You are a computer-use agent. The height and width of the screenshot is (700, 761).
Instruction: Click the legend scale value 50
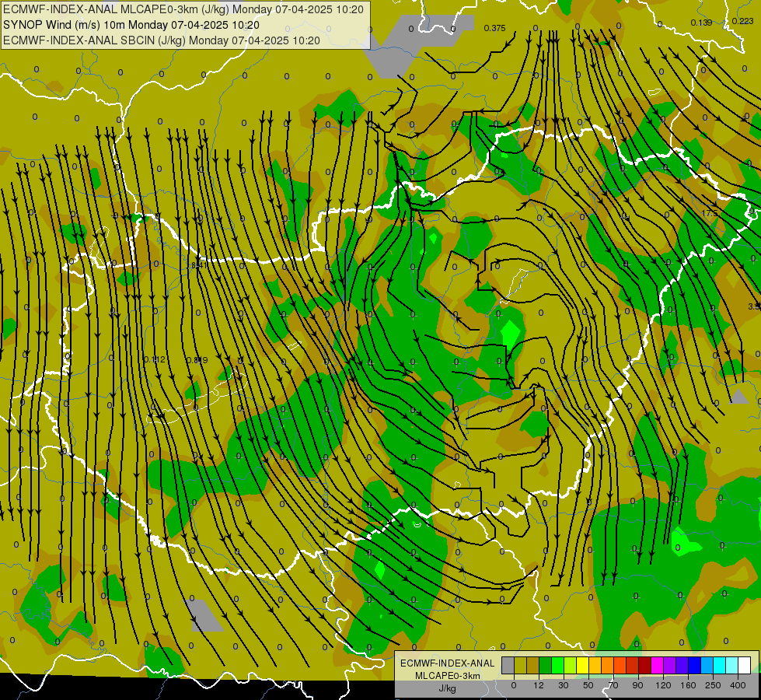588,685
